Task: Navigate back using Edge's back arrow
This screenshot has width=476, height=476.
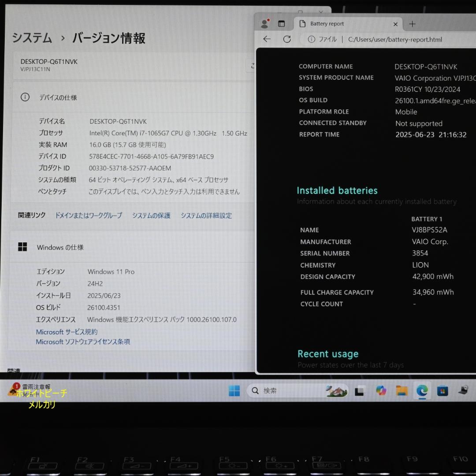Action: click(x=267, y=39)
